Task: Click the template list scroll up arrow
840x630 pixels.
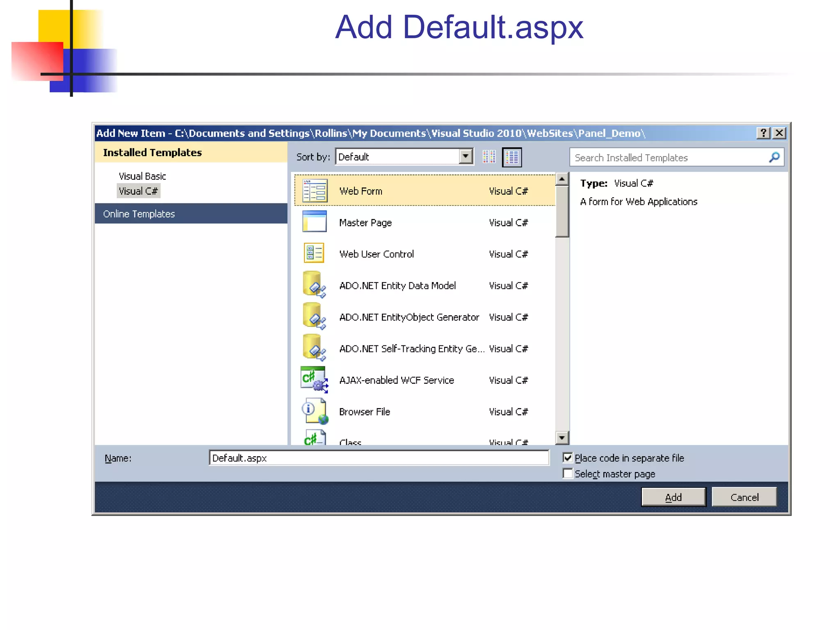Action: (562, 179)
